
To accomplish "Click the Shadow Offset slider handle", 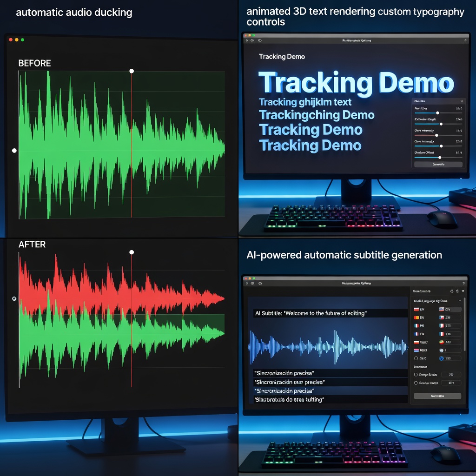I will (x=440, y=158).
